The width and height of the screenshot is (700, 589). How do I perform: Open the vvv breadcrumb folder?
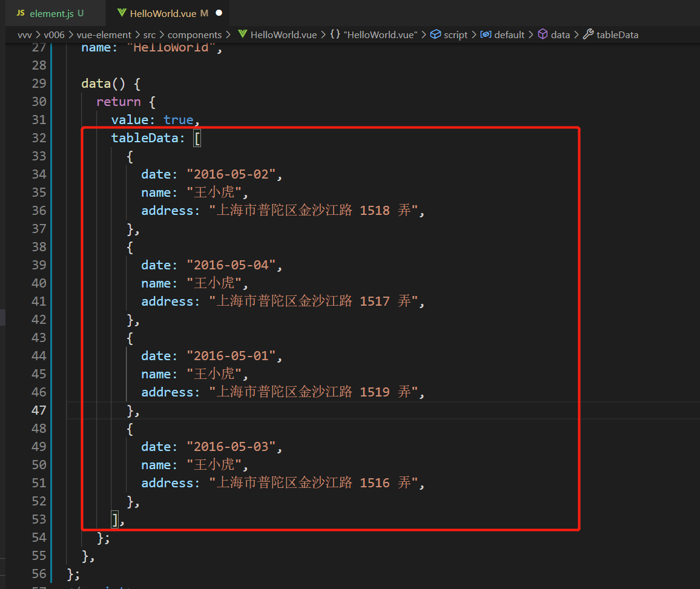(x=25, y=35)
